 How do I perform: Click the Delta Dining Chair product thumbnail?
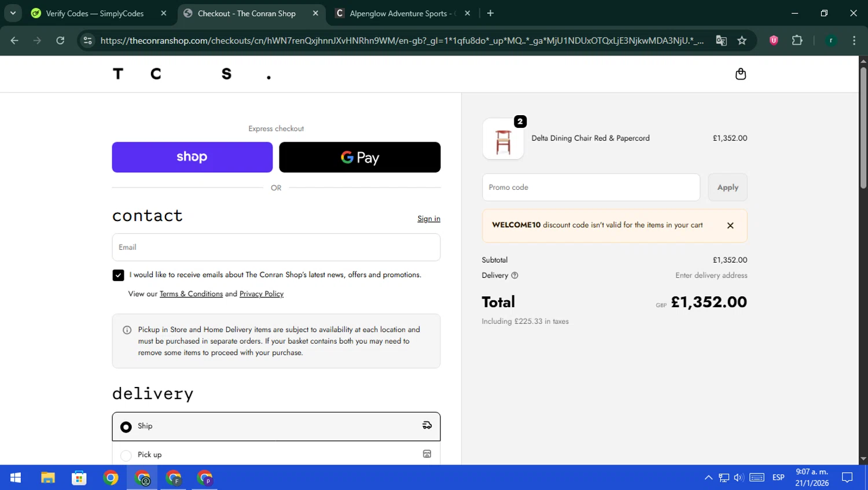click(x=503, y=139)
